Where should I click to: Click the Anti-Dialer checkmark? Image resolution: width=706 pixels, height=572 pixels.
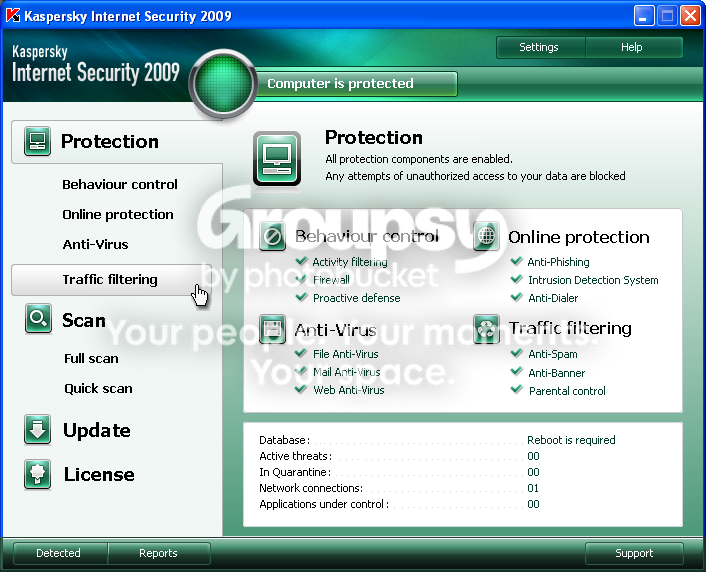(516, 297)
